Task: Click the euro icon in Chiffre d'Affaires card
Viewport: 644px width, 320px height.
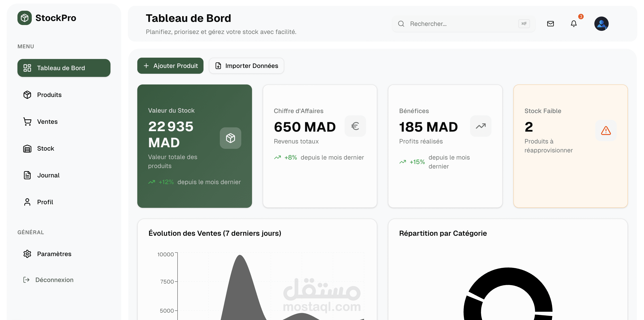Action: point(355,126)
